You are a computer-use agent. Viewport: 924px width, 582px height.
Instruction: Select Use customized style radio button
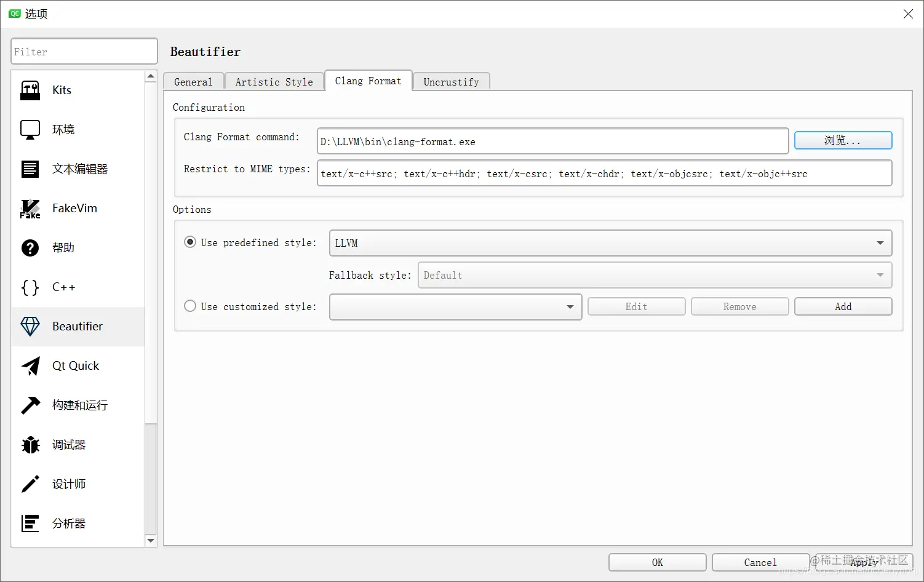point(190,306)
